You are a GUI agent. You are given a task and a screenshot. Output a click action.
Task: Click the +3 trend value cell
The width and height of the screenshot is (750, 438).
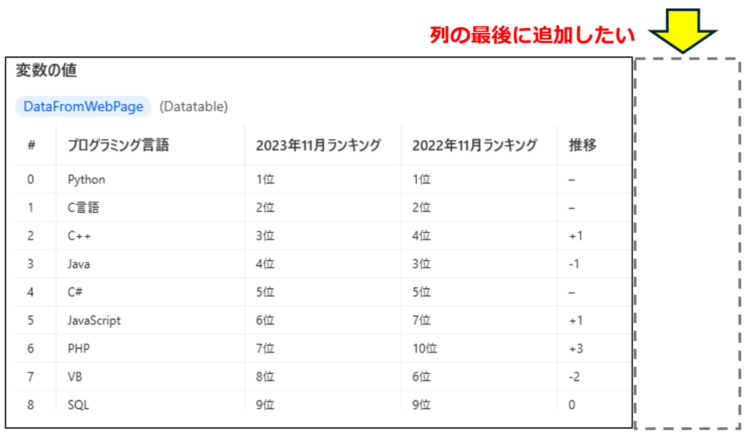(x=576, y=349)
